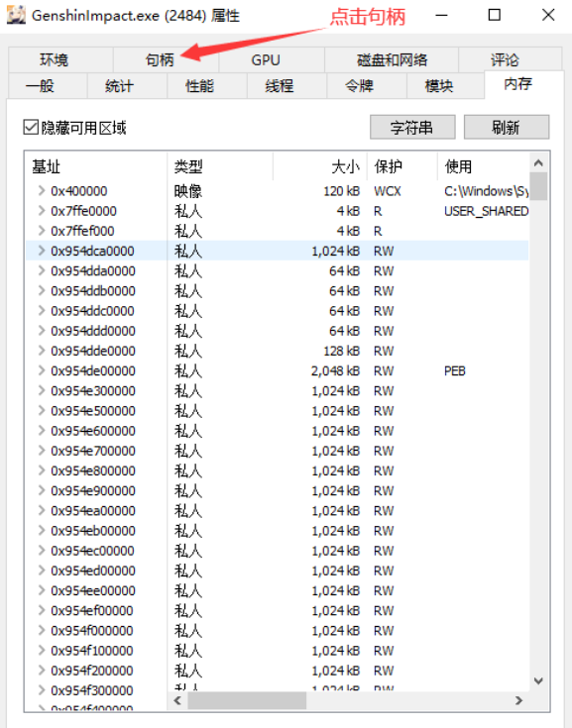Expand the 0x7ffef000 region
This screenshot has width=572, height=728.
click(x=42, y=230)
